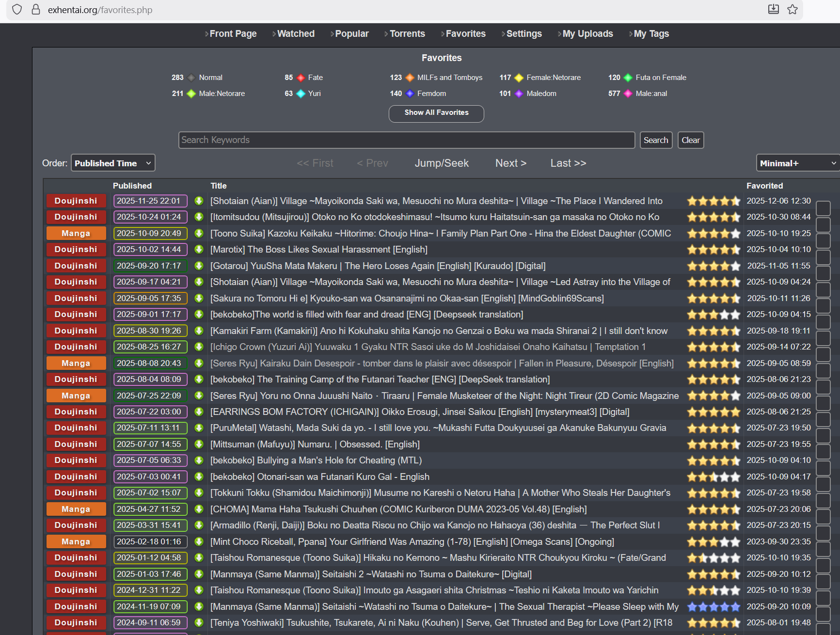The height and width of the screenshot is (635, 840).
Task: Open the Minimal+ display mode dropdown
Action: point(798,163)
